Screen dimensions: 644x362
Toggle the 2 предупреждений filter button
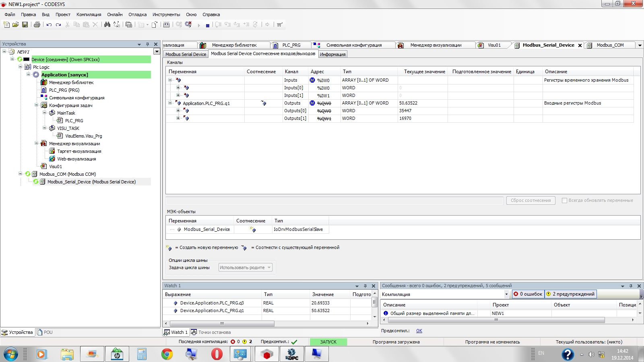(x=570, y=294)
